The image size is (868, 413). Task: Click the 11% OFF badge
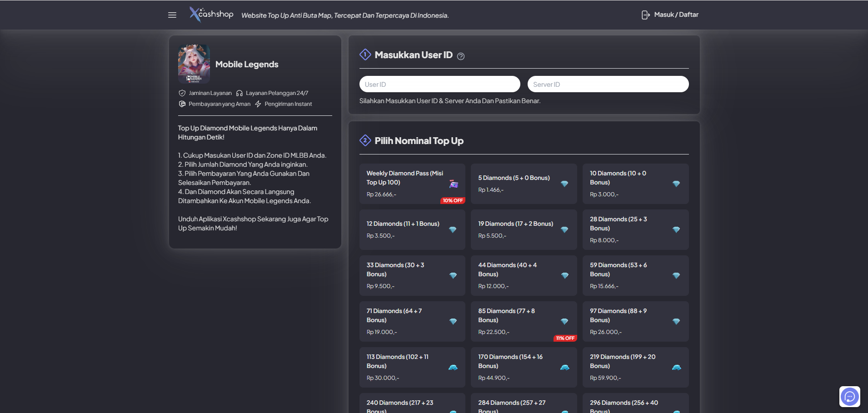(565, 338)
